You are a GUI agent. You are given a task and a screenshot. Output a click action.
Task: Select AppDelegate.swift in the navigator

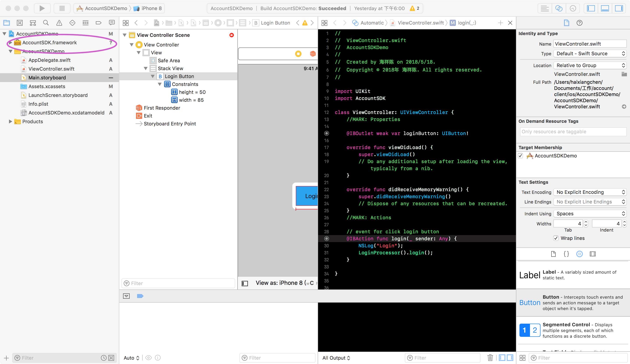tap(49, 60)
